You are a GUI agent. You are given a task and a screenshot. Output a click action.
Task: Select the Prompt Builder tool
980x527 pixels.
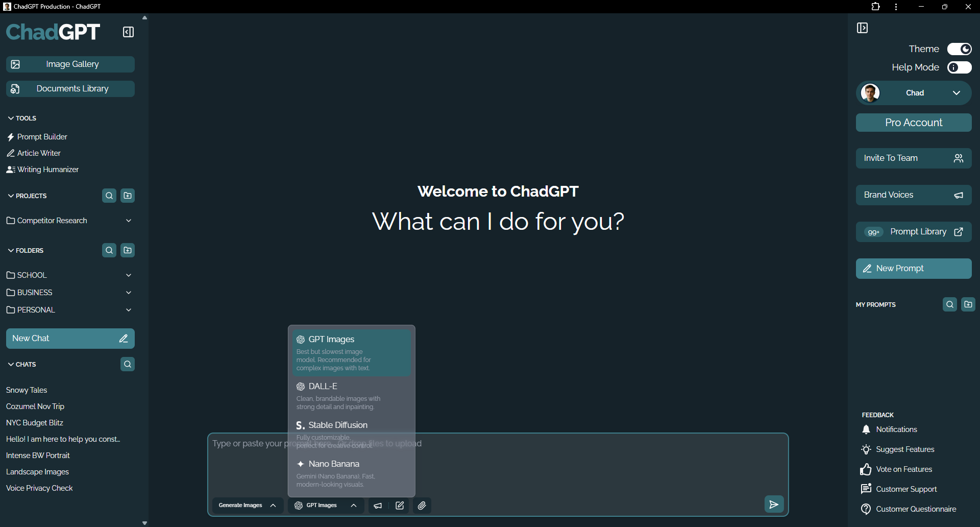[41, 136]
